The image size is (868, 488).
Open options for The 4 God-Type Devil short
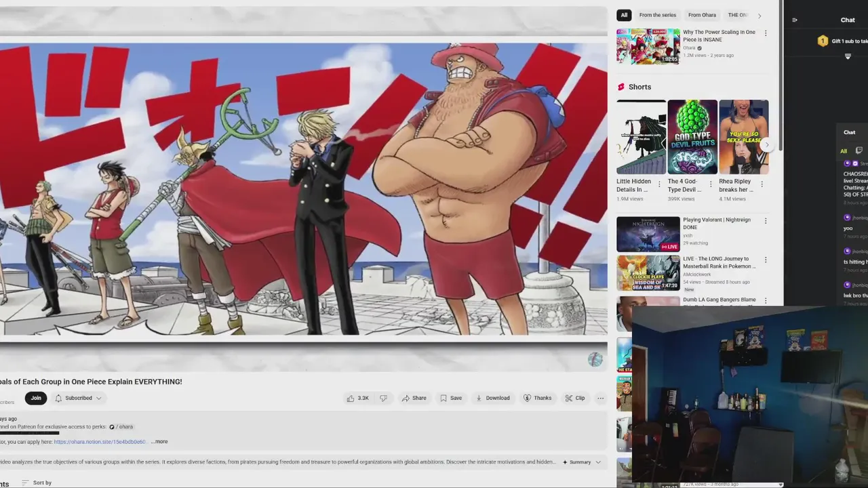(711, 184)
